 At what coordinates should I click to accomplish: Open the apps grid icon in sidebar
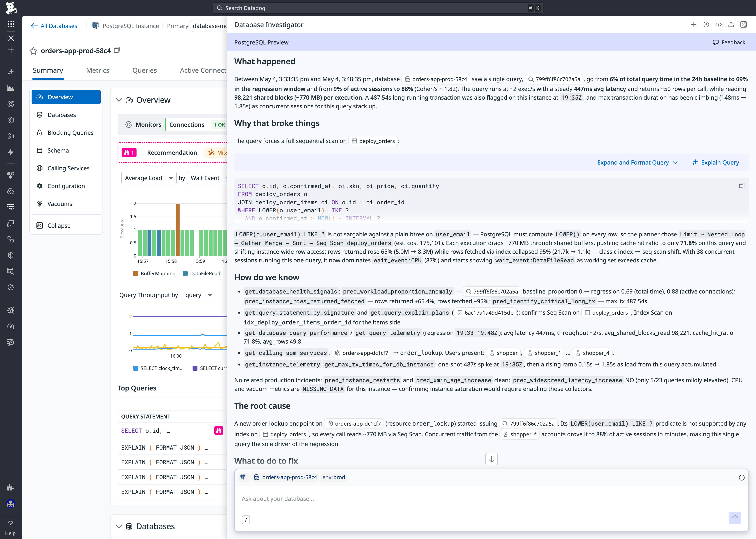[11, 24]
